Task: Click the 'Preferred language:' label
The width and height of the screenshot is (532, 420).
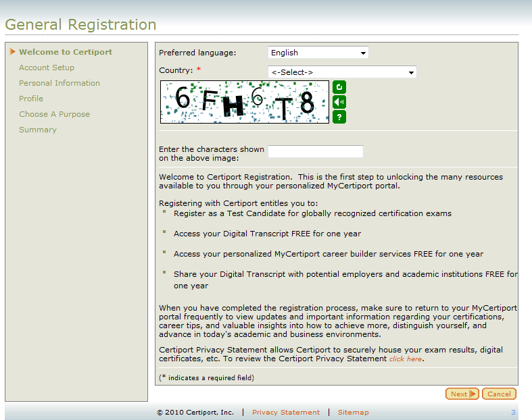Action: click(197, 53)
